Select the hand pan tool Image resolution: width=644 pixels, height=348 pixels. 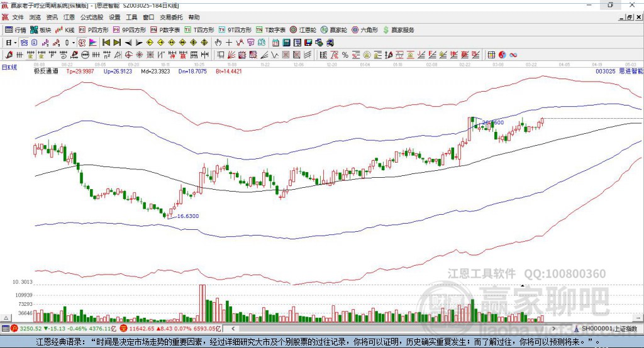[218, 43]
